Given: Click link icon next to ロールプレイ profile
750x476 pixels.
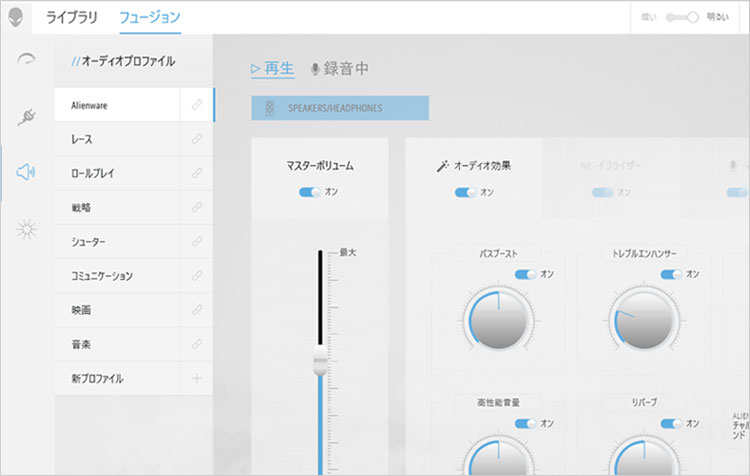Looking at the screenshot, I should pyautogui.click(x=197, y=173).
